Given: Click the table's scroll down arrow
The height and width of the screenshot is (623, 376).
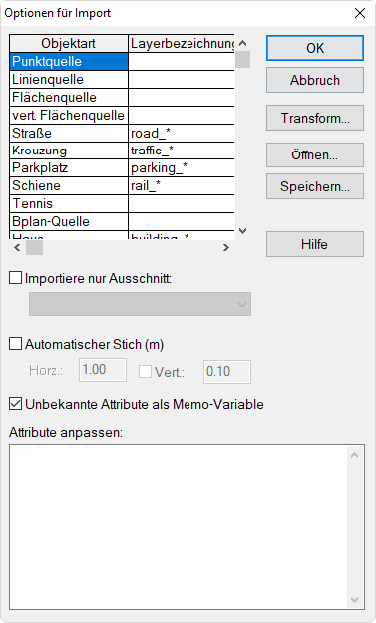Looking at the screenshot, I should click(242, 230).
